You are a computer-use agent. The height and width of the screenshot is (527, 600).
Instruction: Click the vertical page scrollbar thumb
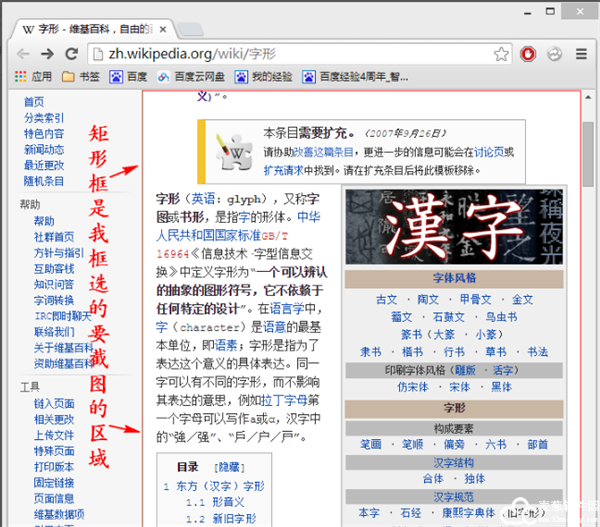(588, 150)
